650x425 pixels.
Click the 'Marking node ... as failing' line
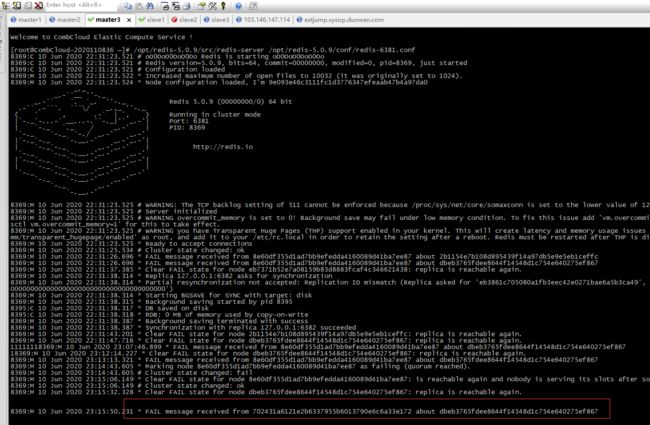240,367
